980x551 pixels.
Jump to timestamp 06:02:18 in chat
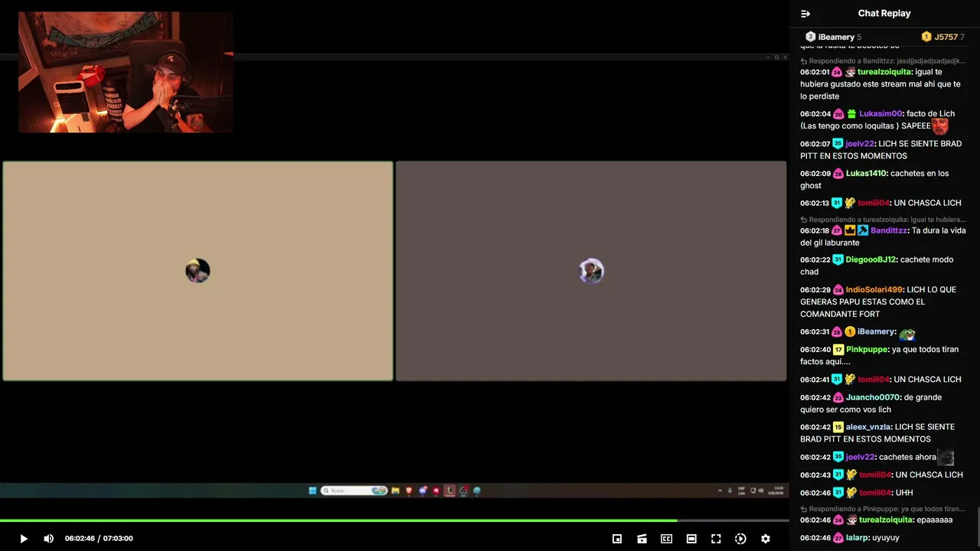coord(815,230)
